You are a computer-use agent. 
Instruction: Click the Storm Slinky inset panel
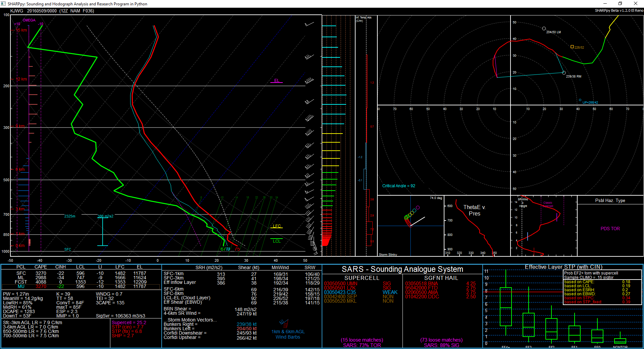(411, 226)
